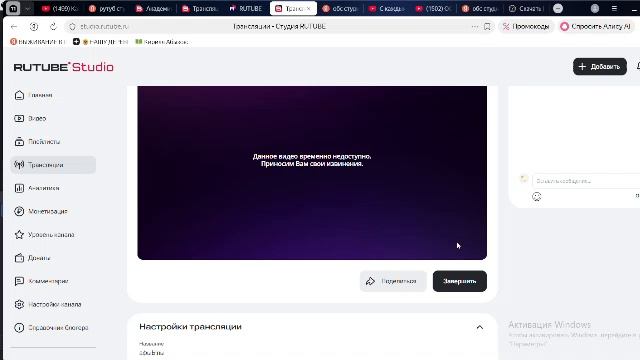Open the Справочник info item in sidebar
The height and width of the screenshot is (360, 640).
click(51, 328)
